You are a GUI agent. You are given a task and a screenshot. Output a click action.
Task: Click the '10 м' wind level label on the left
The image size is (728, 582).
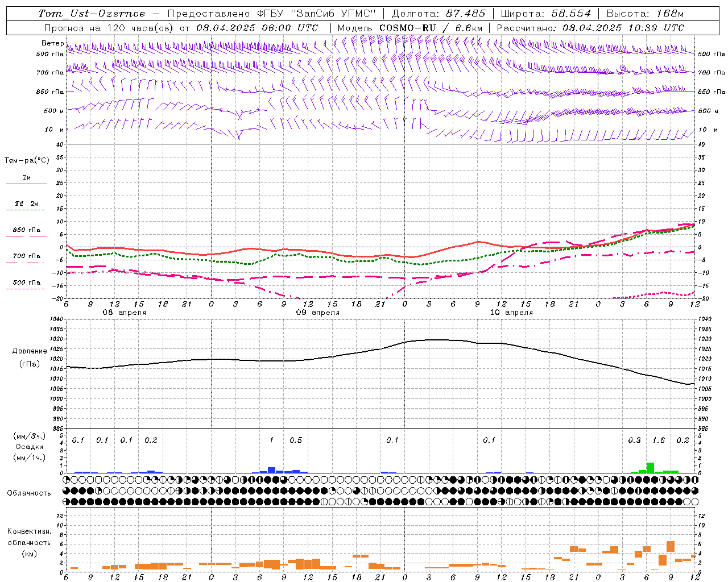coord(55,130)
